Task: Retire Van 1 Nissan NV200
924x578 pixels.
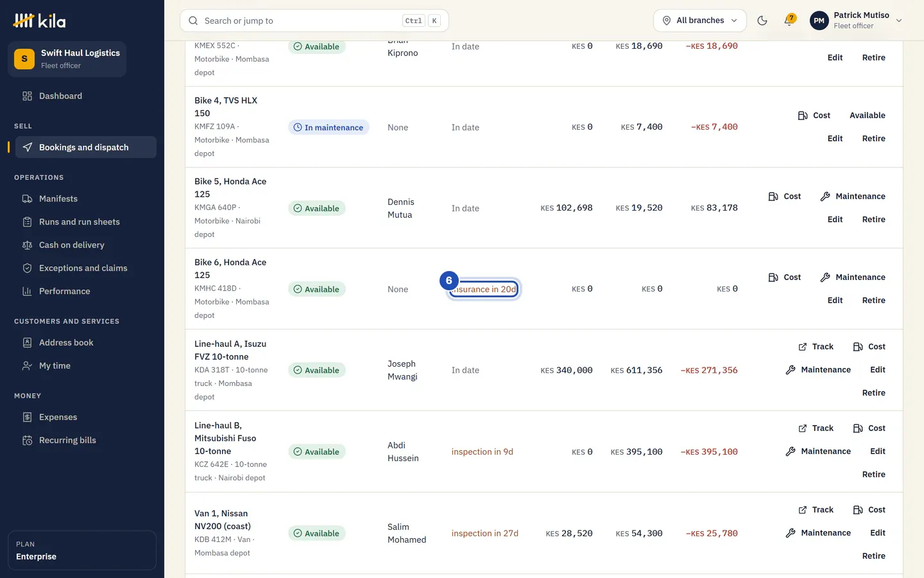Action: pos(873,556)
